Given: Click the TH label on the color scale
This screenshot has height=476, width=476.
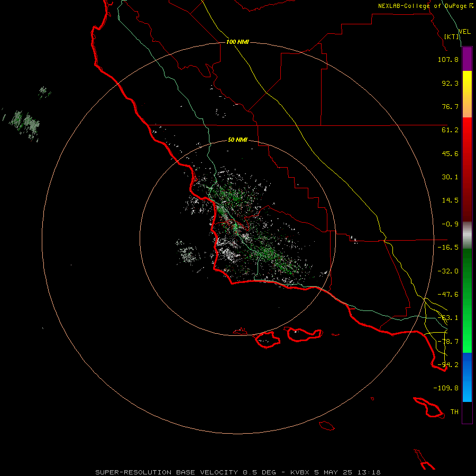Looking at the screenshot, I should pos(454,412).
